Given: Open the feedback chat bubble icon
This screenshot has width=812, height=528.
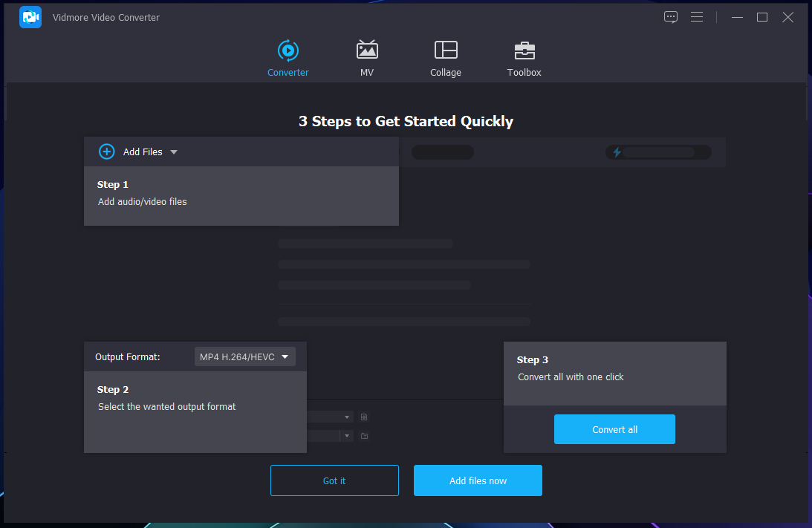Looking at the screenshot, I should pos(671,17).
